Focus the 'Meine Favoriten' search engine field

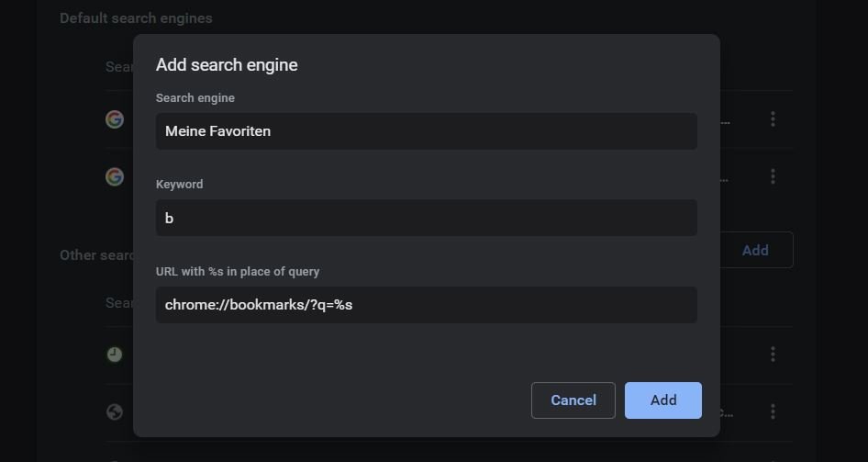click(426, 131)
